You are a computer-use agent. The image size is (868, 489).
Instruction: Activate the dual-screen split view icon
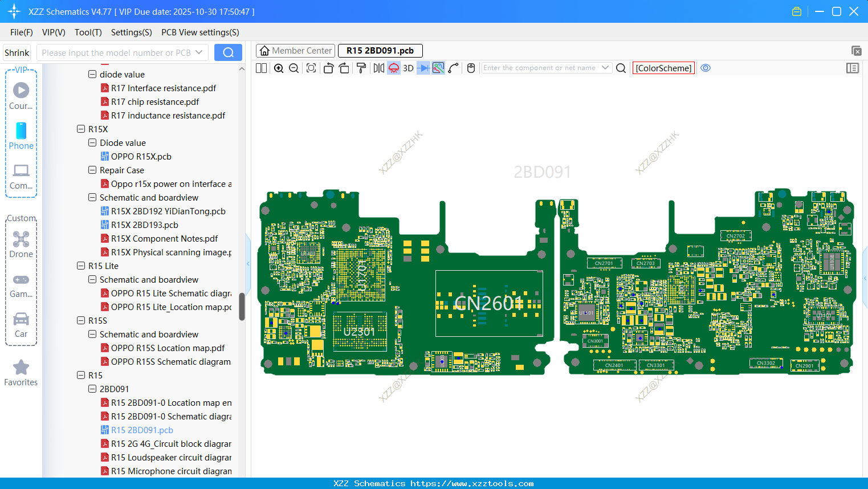pyautogui.click(x=261, y=68)
